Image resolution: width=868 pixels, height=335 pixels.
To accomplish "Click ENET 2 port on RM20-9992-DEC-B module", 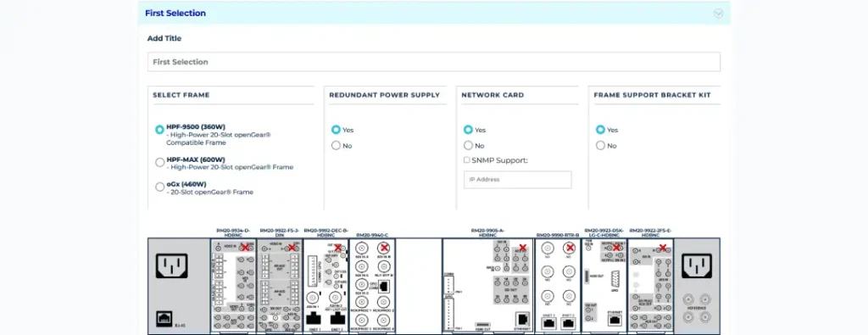I will click(x=337, y=318).
